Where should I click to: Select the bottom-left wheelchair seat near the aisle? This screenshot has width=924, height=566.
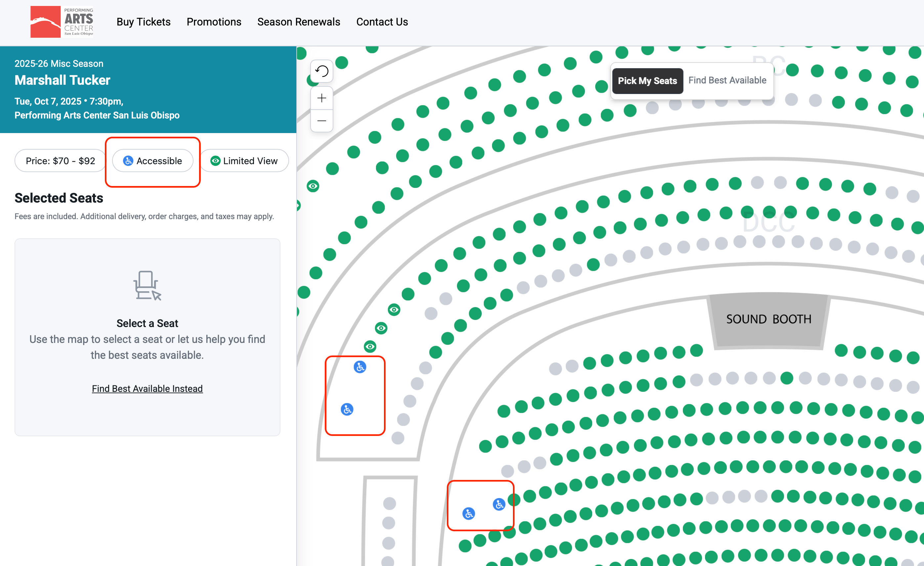(x=468, y=513)
